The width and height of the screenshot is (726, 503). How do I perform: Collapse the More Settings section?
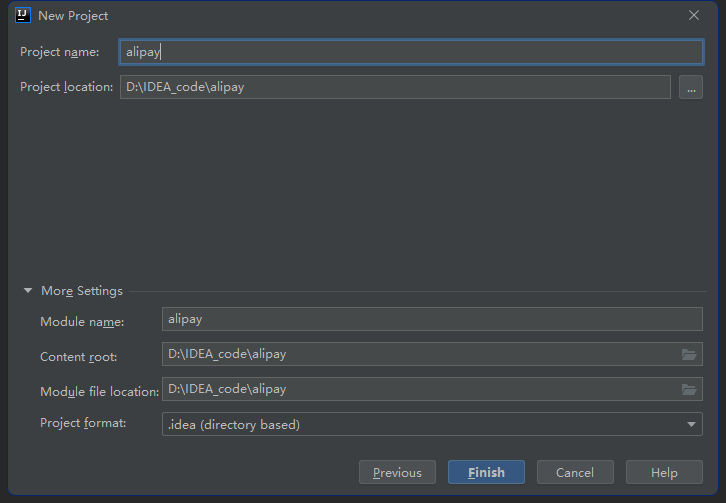tap(28, 291)
